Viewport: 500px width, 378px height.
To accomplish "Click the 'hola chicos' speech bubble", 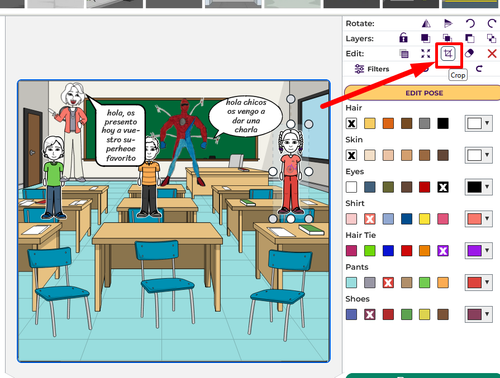I will point(246,116).
